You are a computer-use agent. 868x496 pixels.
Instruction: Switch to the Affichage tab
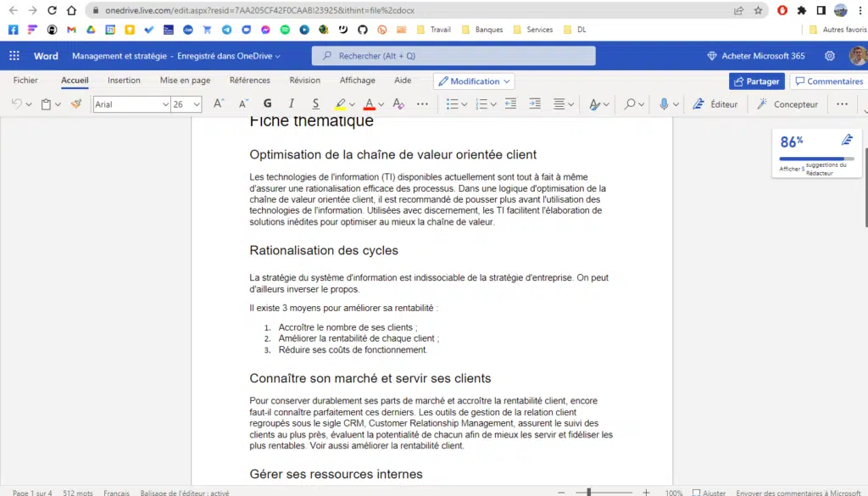click(x=357, y=81)
